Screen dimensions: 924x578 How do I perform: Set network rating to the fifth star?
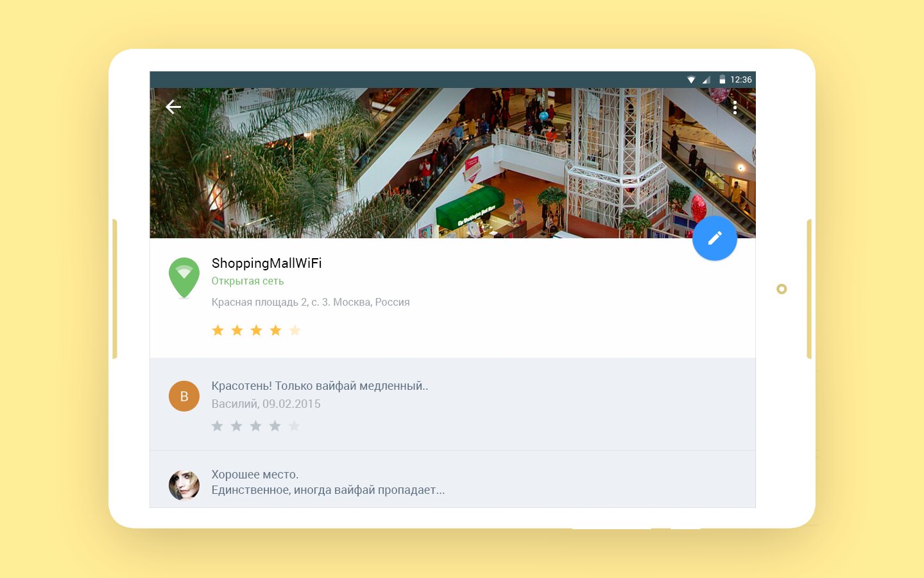pyautogui.click(x=295, y=330)
